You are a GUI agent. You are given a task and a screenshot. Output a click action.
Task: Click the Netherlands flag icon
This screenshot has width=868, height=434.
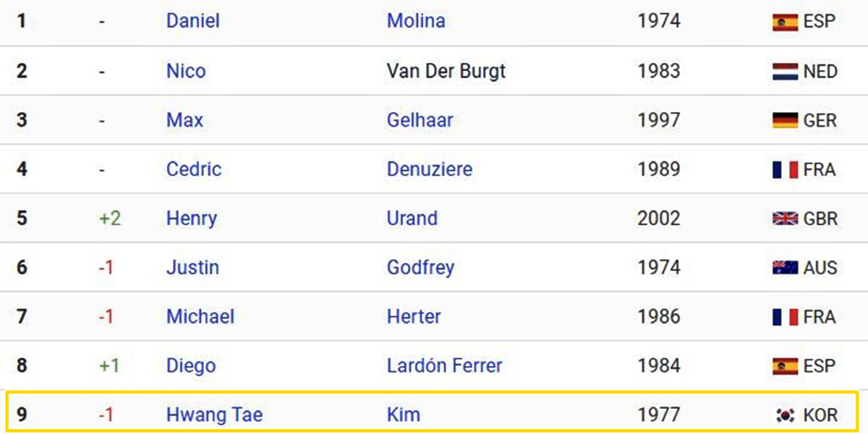pyautogui.click(x=785, y=72)
